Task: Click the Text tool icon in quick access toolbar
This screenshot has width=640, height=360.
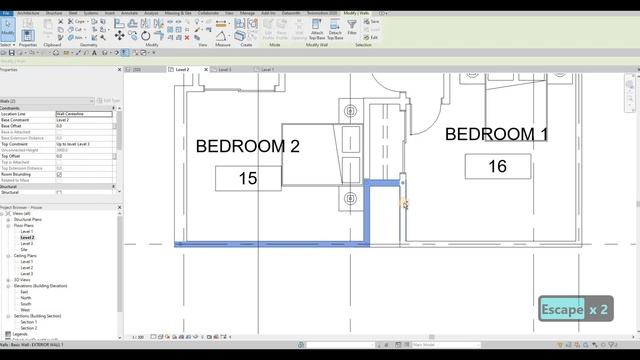Action: (x=94, y=53)
